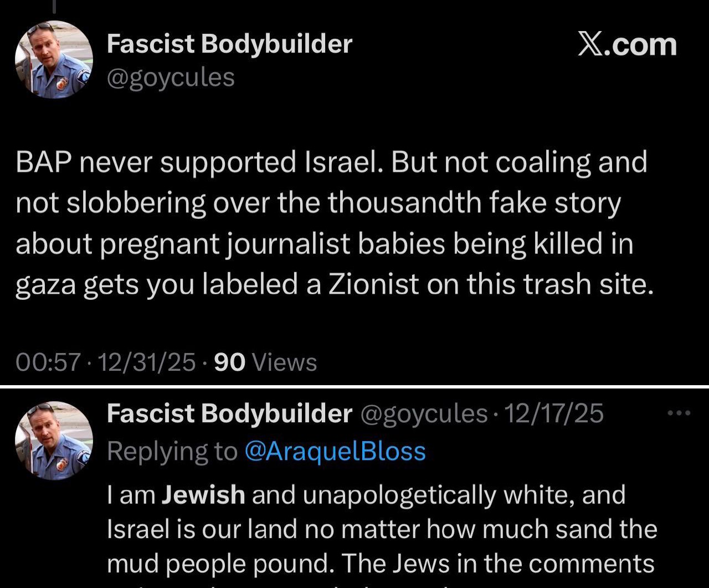
Task: Open the 90 Views count
Action: click(x=265, y=362)
